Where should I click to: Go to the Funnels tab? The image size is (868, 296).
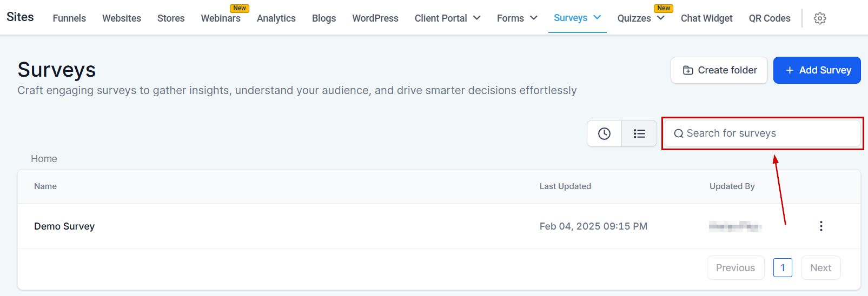click(69, 18)
